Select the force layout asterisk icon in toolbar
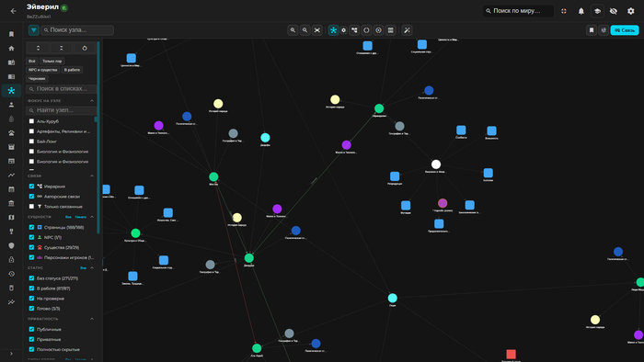The width and height of the screenshot is (644, 362). pos(333,30)
